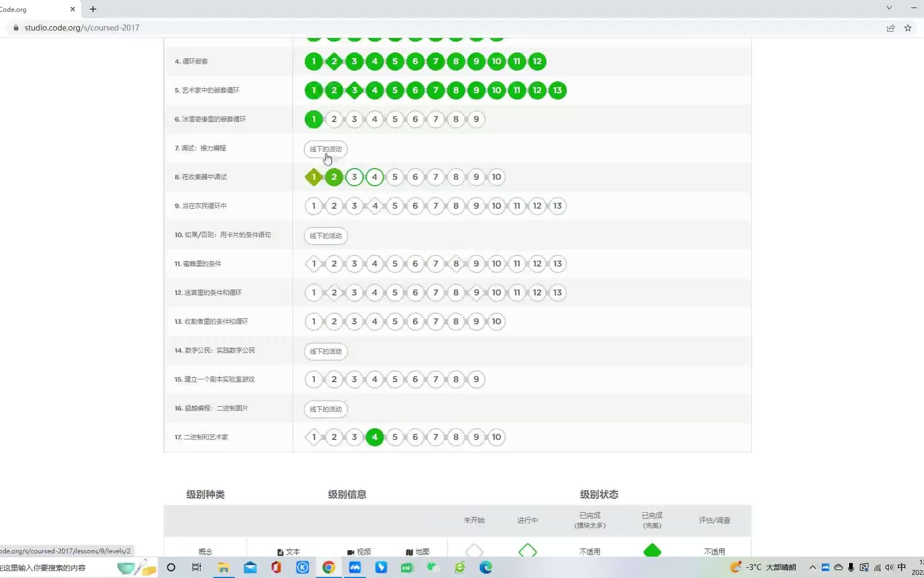
Task: Click the 级别状态 heading
Action: (599, 495)
